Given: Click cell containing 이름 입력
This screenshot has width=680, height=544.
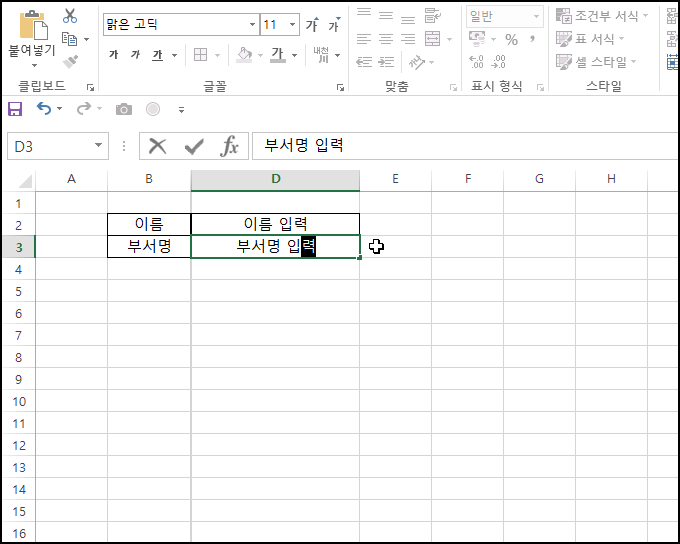Looking at the screenshot, I should point(275,224).
